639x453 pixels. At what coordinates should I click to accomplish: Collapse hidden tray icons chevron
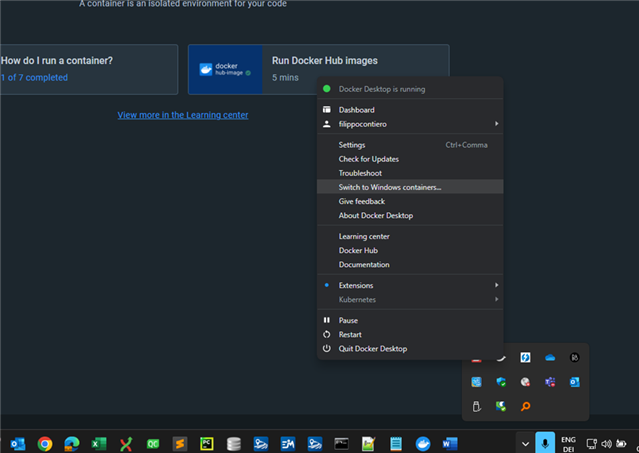point(526,444)
